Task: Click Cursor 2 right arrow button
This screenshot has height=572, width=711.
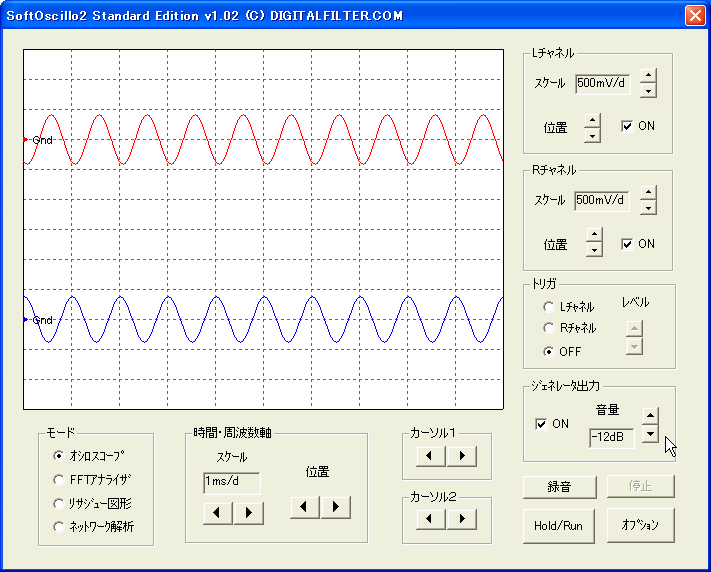Action: (462, 519)
